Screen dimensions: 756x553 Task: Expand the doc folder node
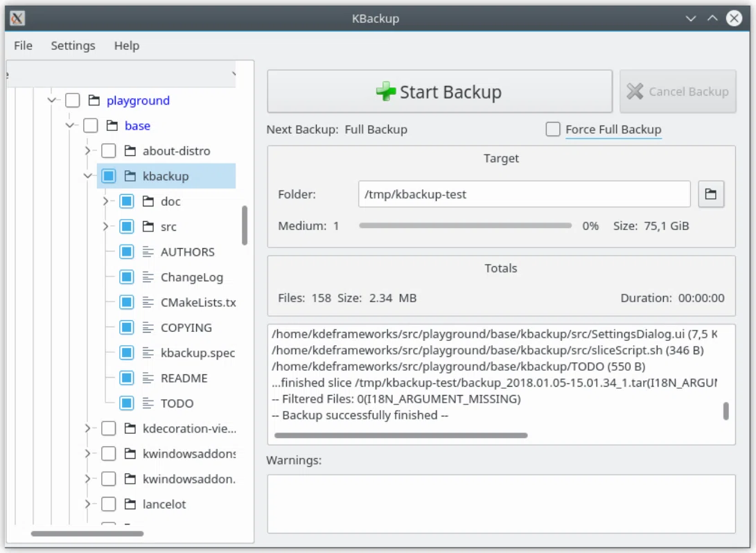[x=105, y=202]
